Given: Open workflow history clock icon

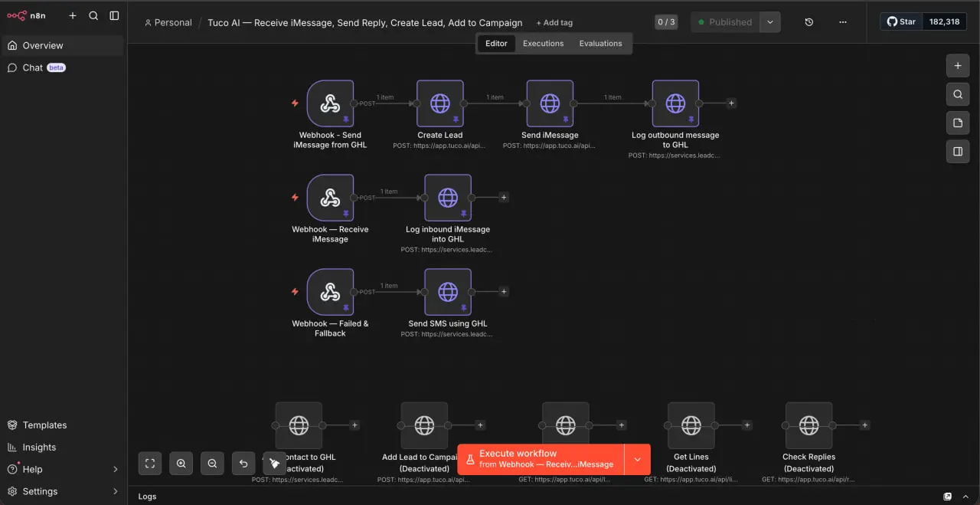Looking at the screenshot, I should coord(809,22).
